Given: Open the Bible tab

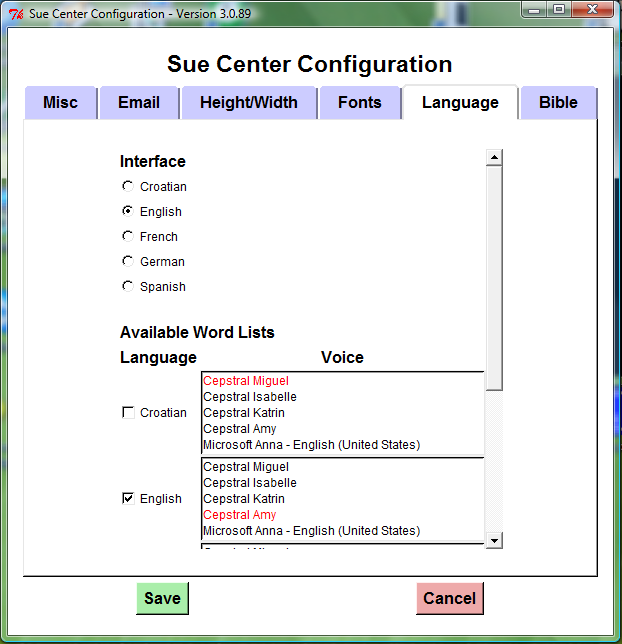Looking at the screenshot, I should 558,103.
